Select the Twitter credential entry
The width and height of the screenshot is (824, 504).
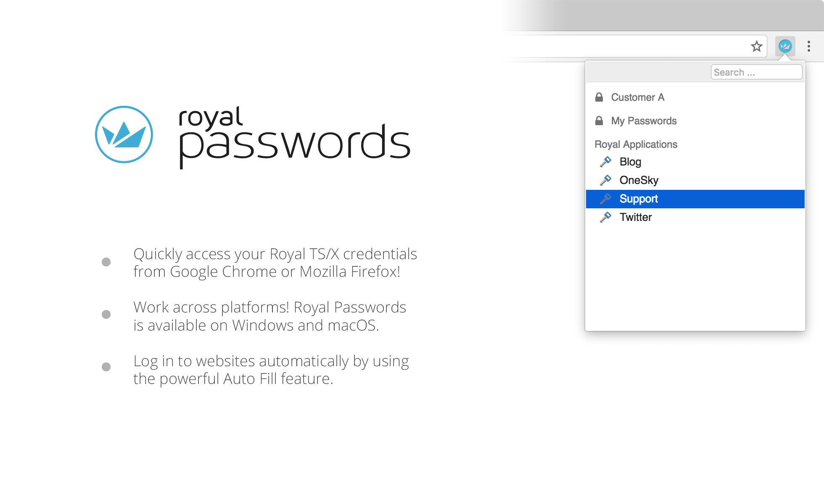tap(635, 217)
